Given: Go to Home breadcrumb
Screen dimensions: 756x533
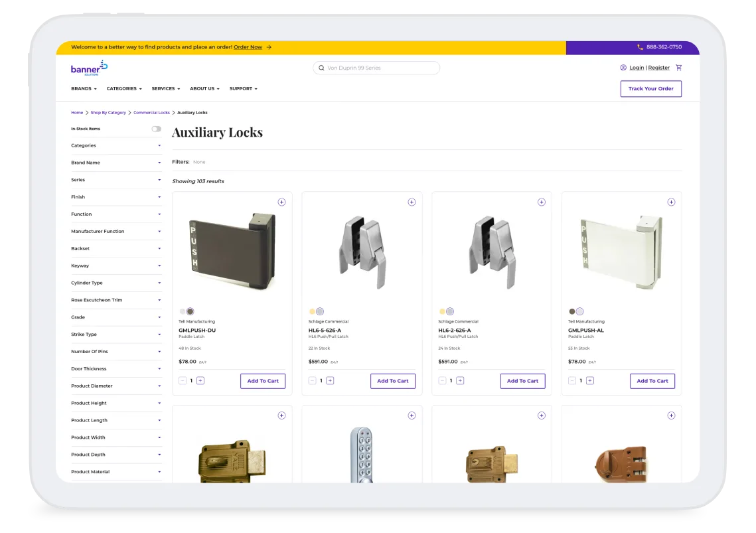Looking at the screenshot, I should click(77, 113).
